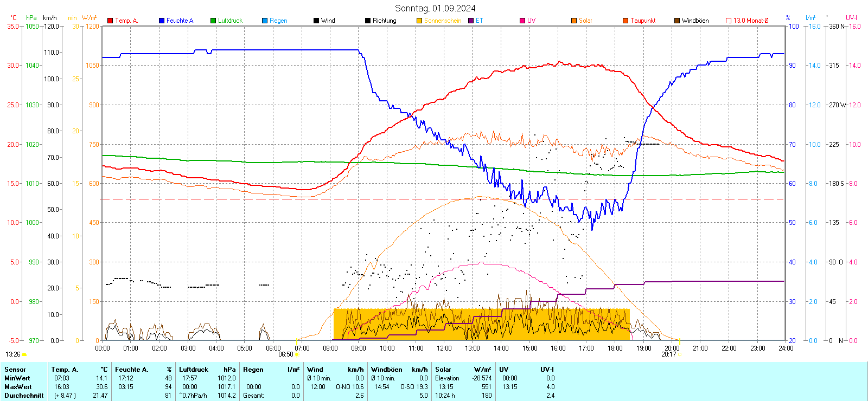Click the orange Solar legend color square
This screenshot has height=401, width=868.
pyautogui.click(x=574, y=21)
